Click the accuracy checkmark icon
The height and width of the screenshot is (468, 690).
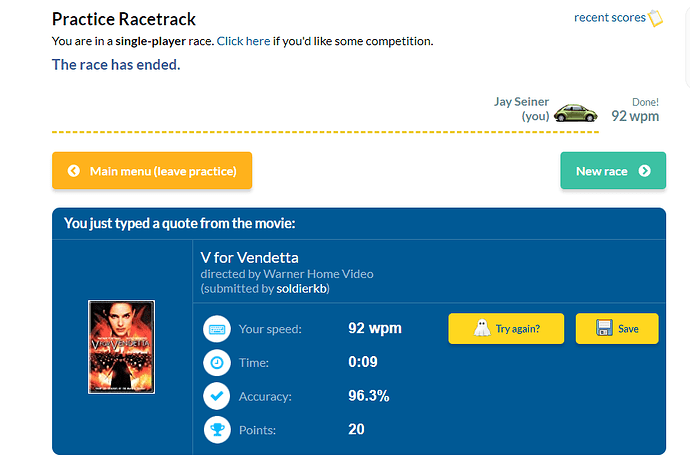click(217, 396)
